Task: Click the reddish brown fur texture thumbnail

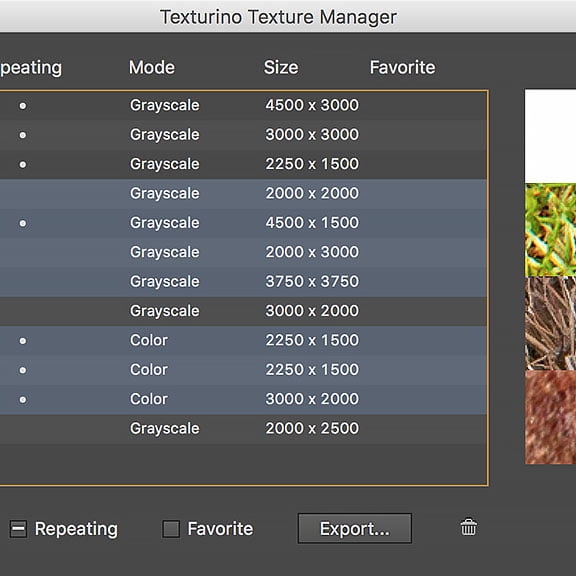Action: click(550, 417)
